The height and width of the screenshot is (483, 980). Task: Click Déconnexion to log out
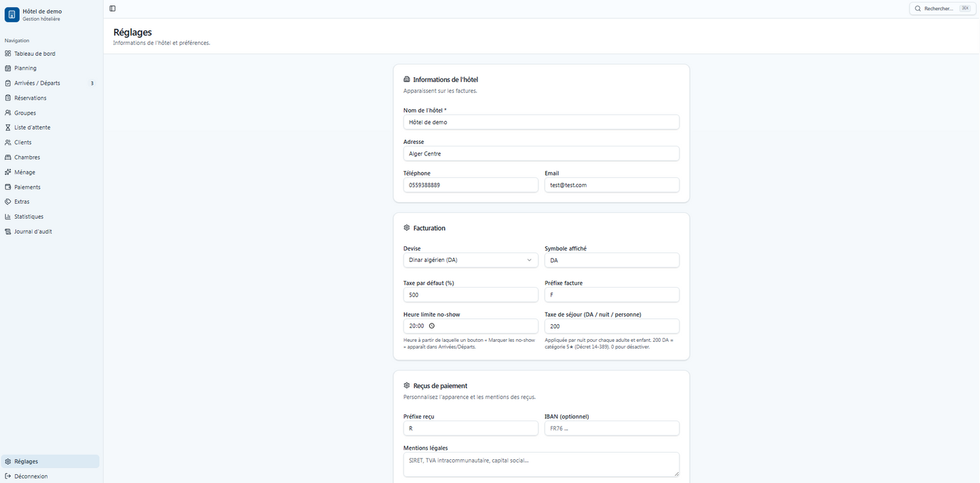pos(51,476)
